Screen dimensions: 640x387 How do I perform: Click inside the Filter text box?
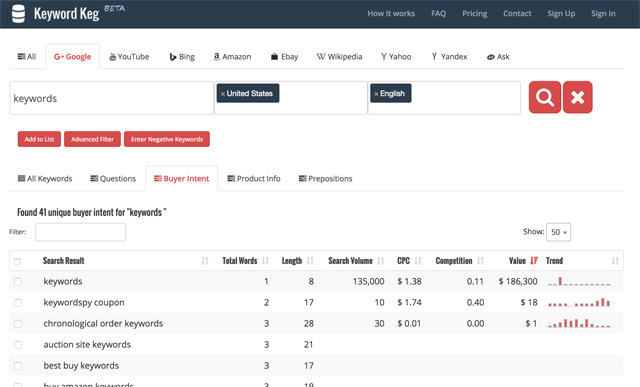[81, 232]
